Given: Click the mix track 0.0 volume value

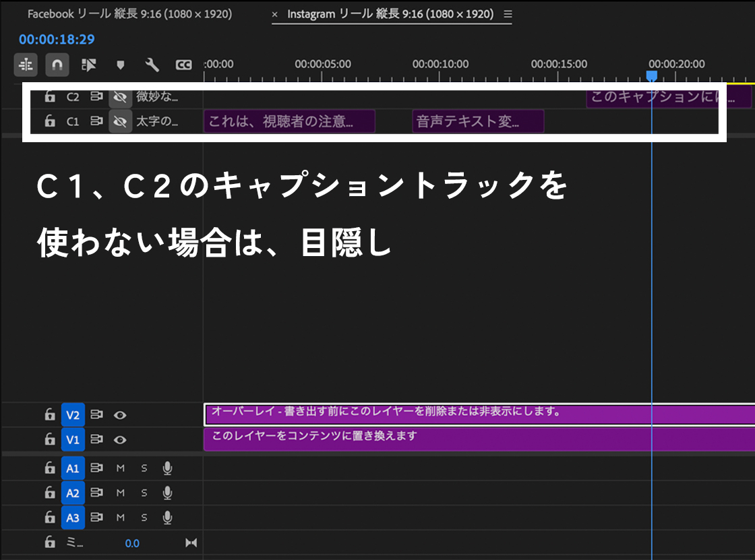Looking at the screenshot, I should tap(132, 543).
